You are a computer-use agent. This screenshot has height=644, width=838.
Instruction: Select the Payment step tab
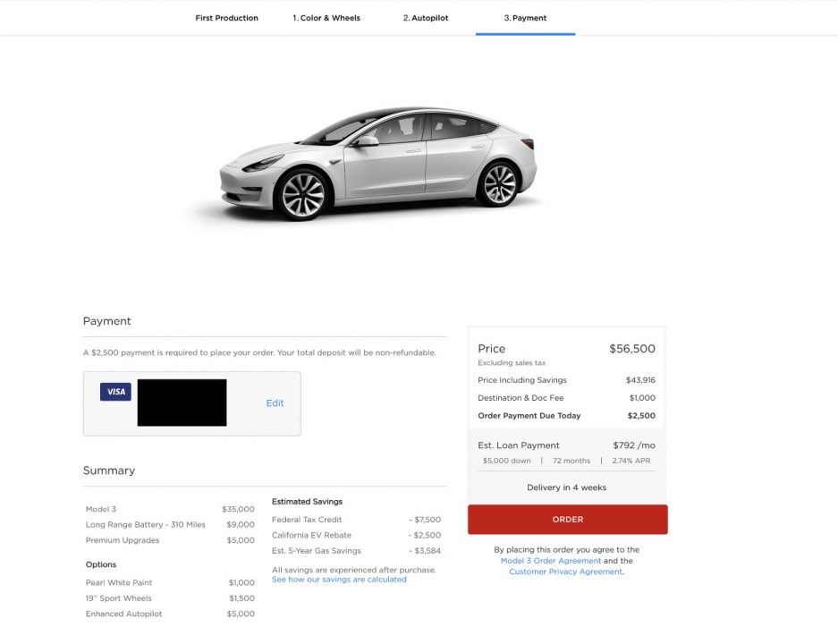pos(525,18)
